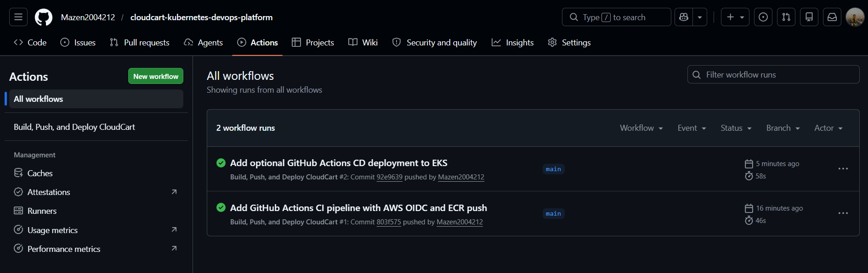Open run Add optional GitHub Actions CD deployment

point(339,163)
